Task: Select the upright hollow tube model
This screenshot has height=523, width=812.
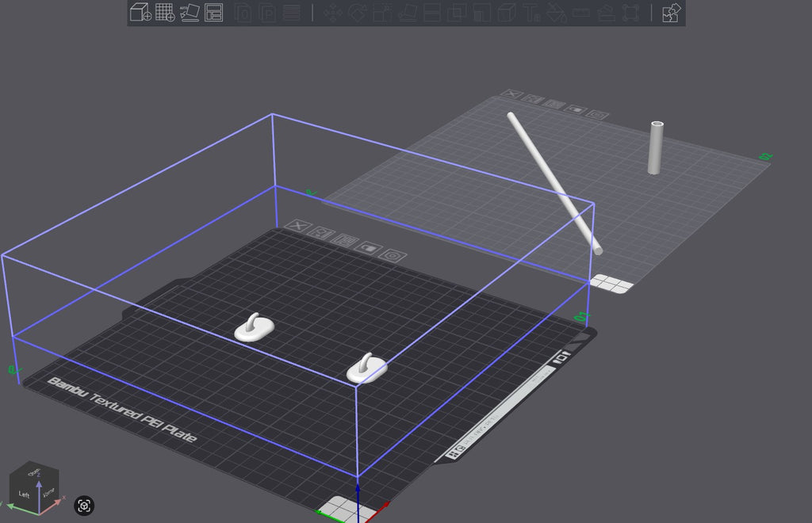Action: point(656,147)
